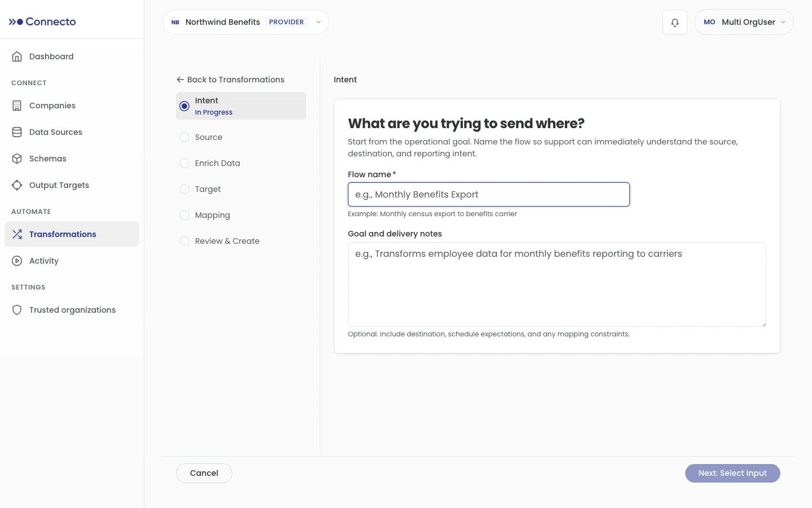This screenshot has width=812, height=508.
Task: Open Trusted organizations settings
Action: click(x=72, y=310)
